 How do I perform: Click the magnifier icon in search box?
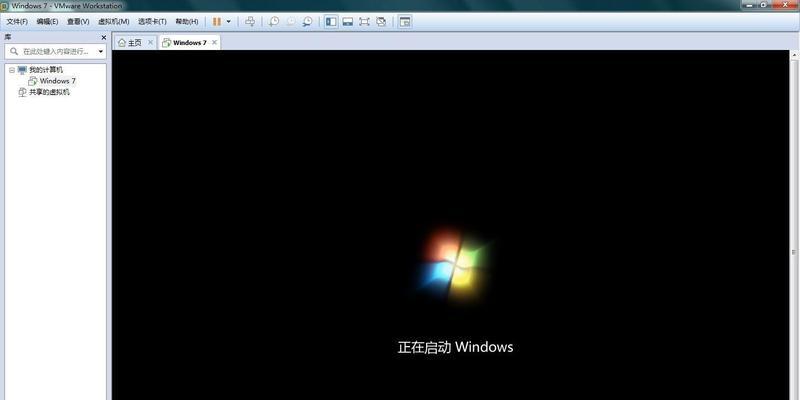click(14, 52)
